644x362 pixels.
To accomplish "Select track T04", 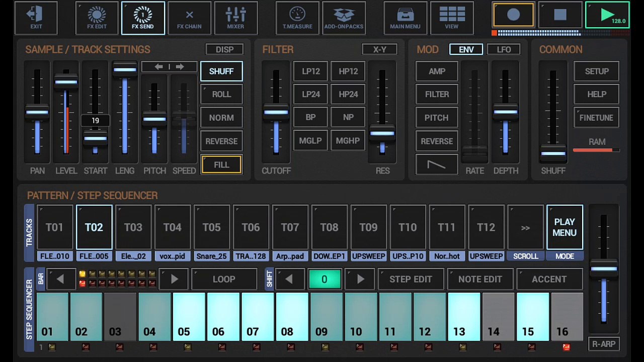I will click(173, 227).
